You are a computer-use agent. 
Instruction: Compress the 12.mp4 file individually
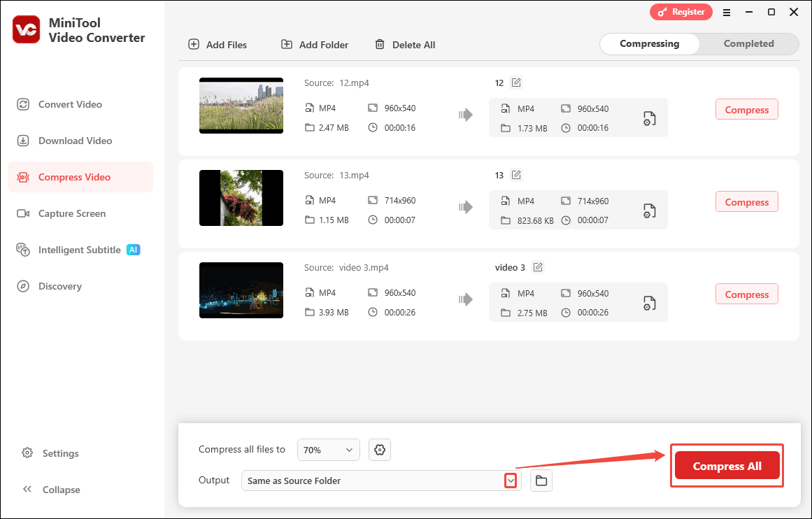pos(746,109)
